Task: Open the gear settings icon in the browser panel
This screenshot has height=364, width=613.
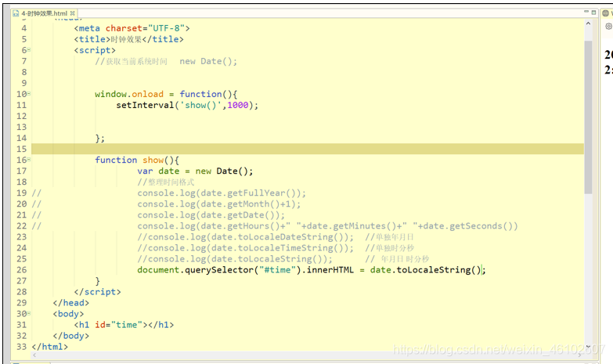Action: pos(609,27)
